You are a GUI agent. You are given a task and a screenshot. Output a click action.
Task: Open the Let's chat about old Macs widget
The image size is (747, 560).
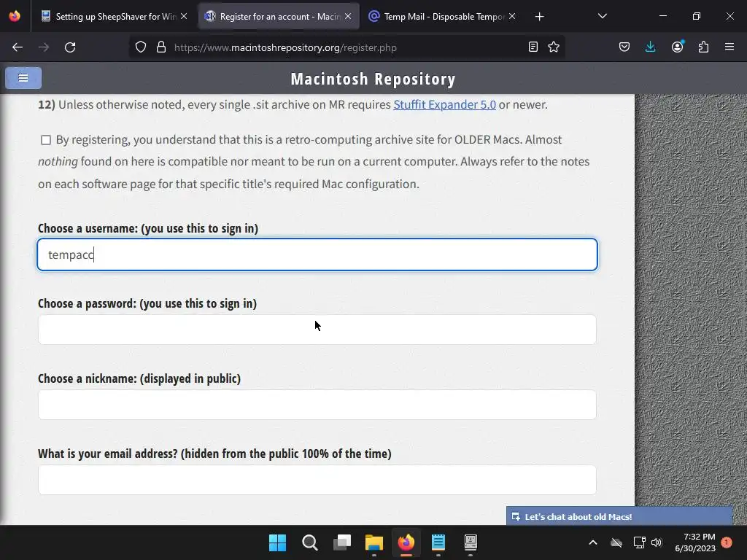(619, 517)
